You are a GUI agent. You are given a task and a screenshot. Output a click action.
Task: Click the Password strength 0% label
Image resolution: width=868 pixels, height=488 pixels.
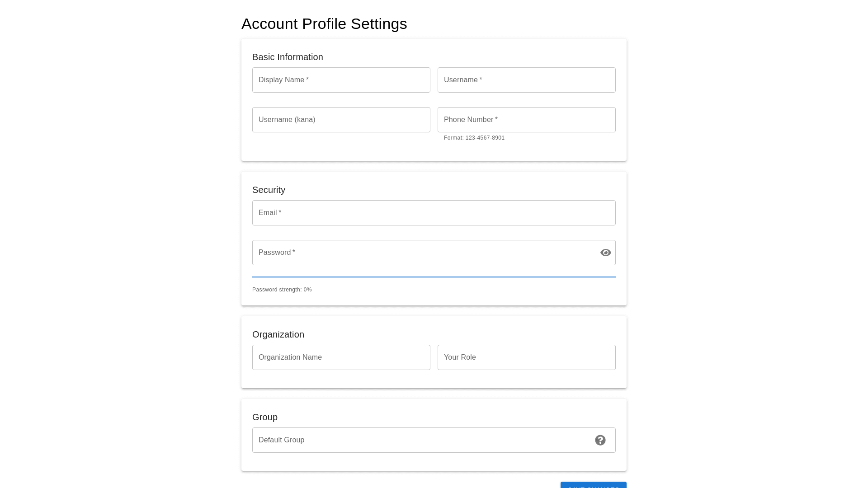coord(282,290)
